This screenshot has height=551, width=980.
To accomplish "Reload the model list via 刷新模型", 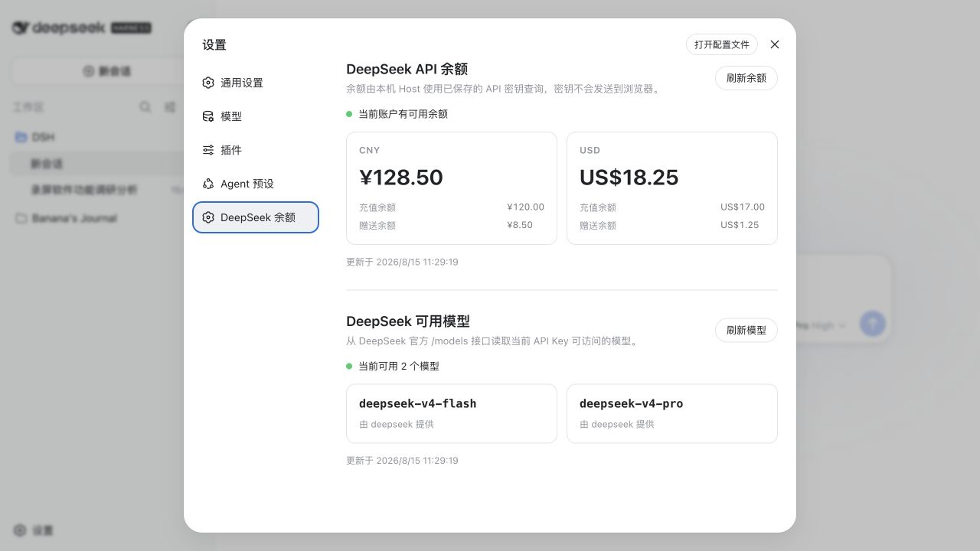I will coord(746,331).
